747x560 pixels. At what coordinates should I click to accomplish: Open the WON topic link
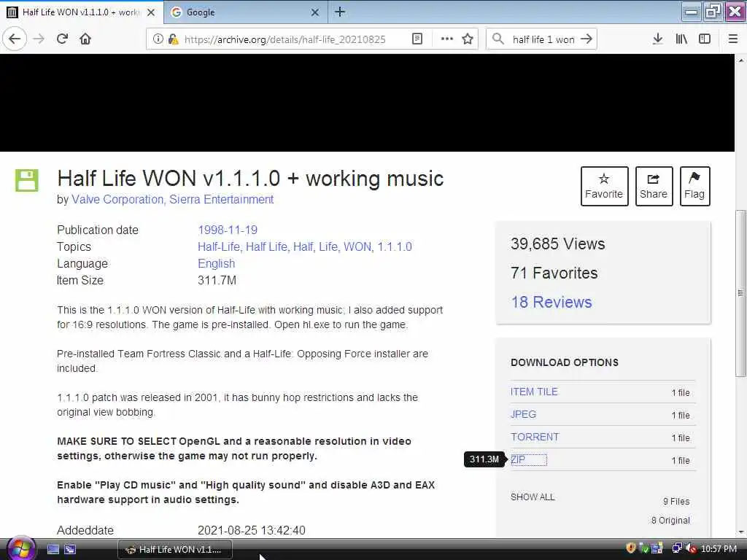(357, 246)
